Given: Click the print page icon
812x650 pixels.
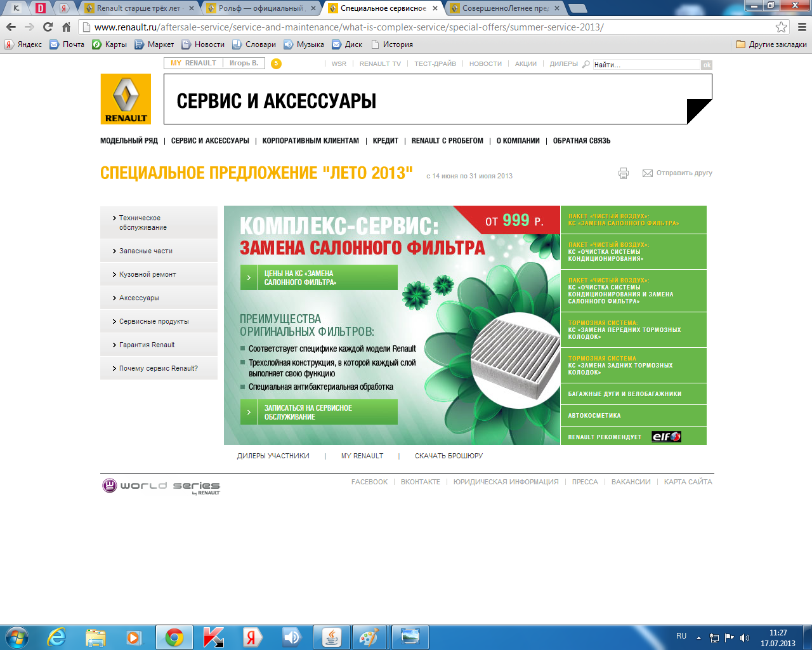Looking at the screenshot, I should pyautogui.click(x=624, y=173).
